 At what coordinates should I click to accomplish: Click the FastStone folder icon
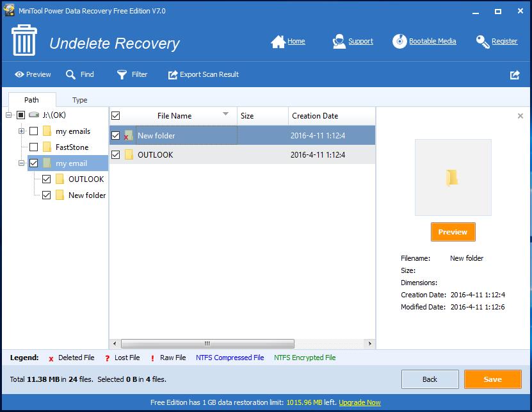click(47, 147)
